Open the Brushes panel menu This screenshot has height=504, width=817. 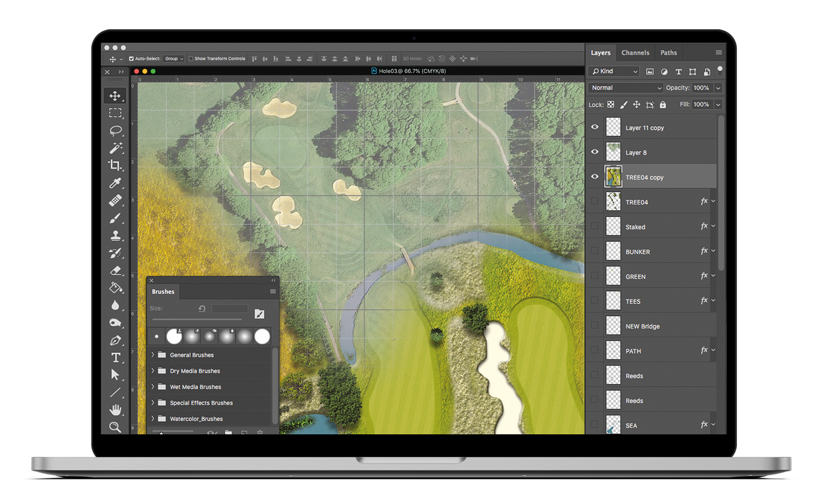(272, 292)
